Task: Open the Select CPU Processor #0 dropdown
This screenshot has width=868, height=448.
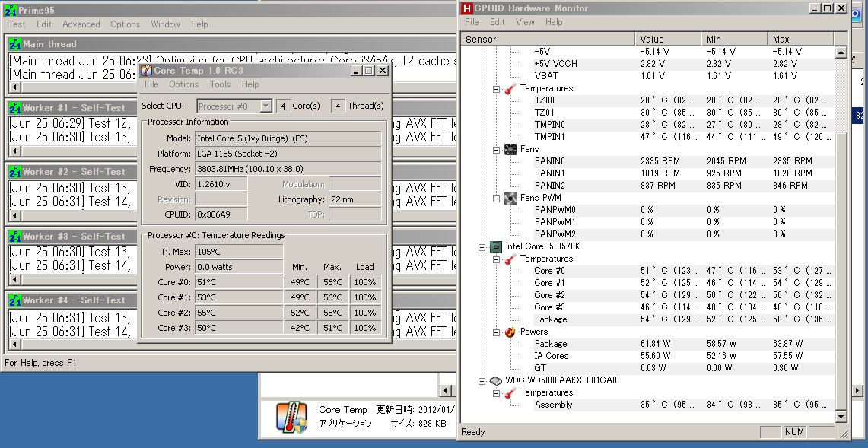Action: [x=265, y=106]
